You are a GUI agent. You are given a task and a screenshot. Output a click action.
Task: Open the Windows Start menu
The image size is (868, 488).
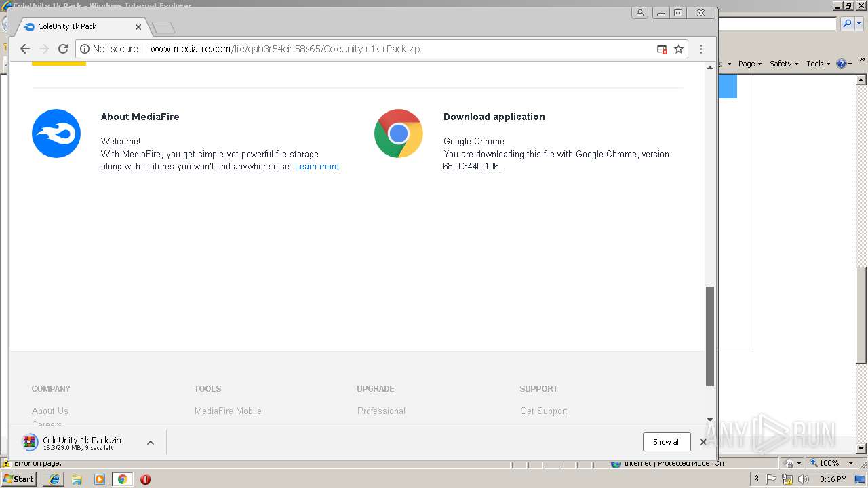pyautogui.click(x=19, y=479)
